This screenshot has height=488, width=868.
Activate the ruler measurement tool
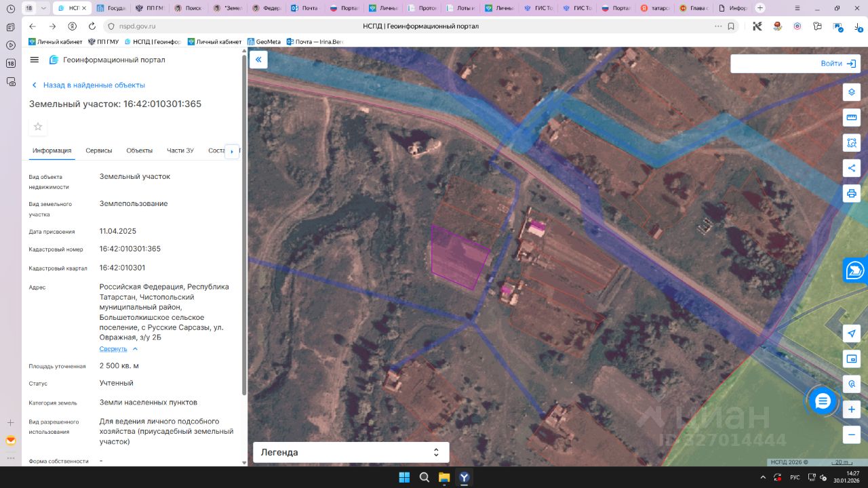(x=852, y=118)
